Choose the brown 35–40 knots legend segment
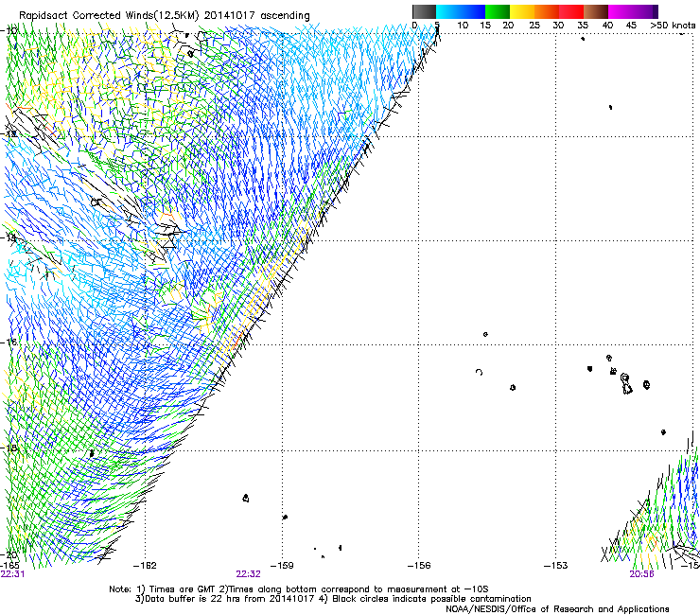Viewport: 700px width, 615px height. 596,11
